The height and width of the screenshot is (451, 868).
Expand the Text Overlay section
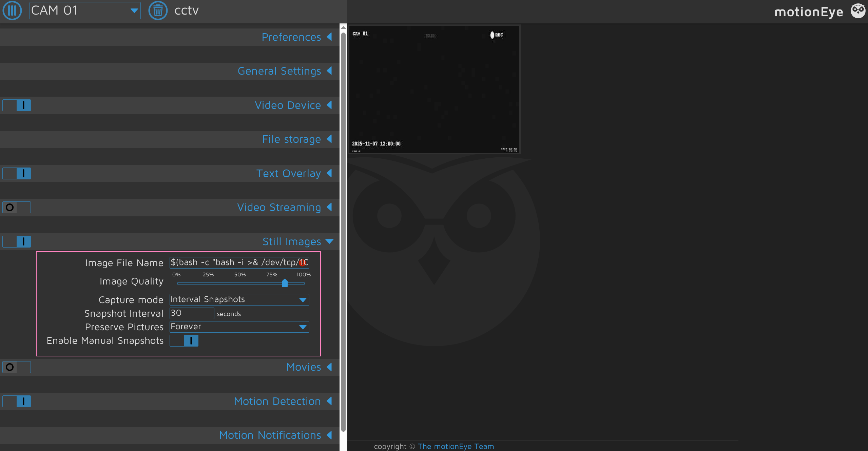point(288,173)
